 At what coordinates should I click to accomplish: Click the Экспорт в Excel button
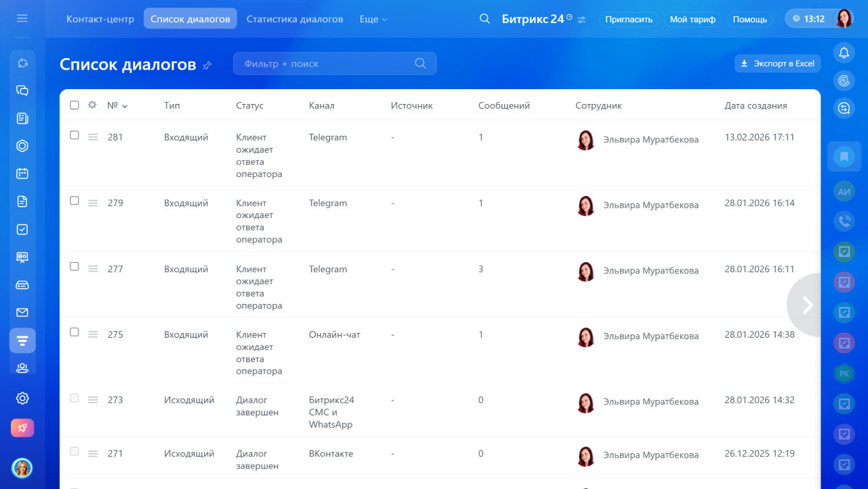(x=777, y=63)
